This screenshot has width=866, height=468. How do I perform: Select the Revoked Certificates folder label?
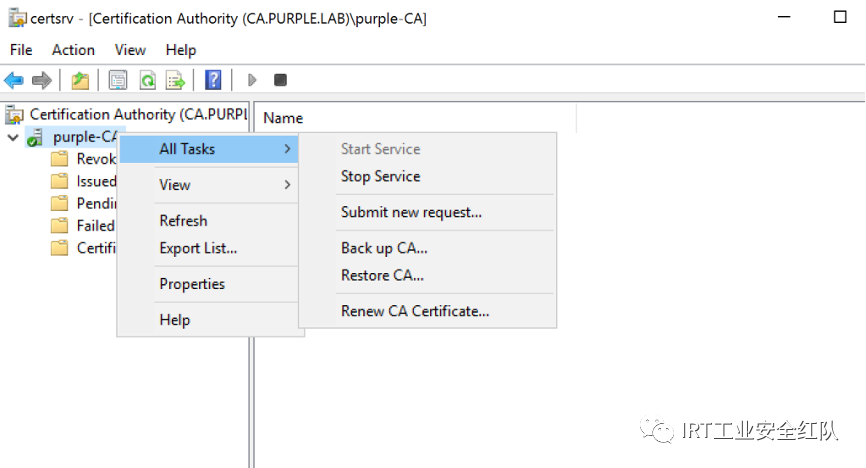(x=97, y=159)
